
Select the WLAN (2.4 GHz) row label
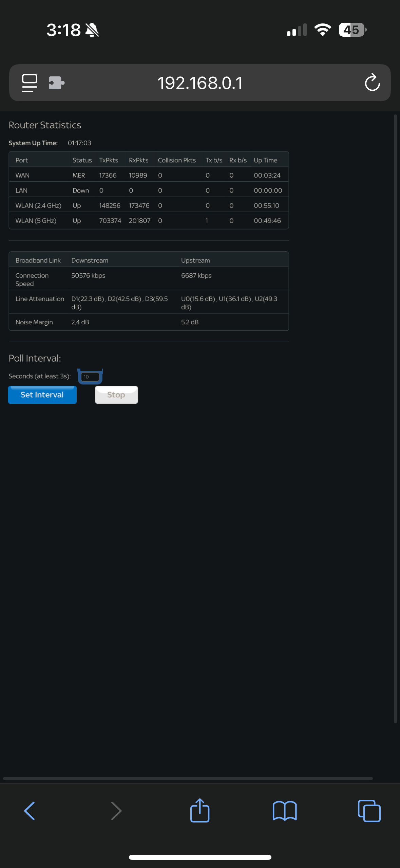pyautogui.click(x=38, y=205)
